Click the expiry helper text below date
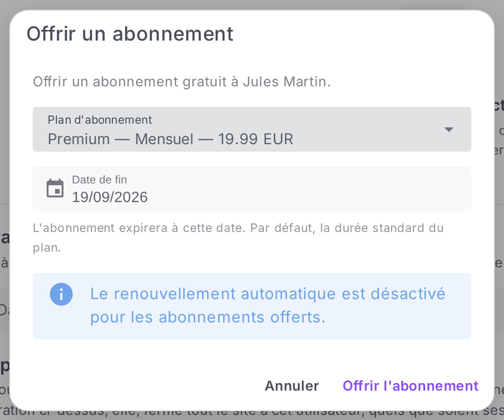This screenshot has height=420, width=504. point(238,238)
